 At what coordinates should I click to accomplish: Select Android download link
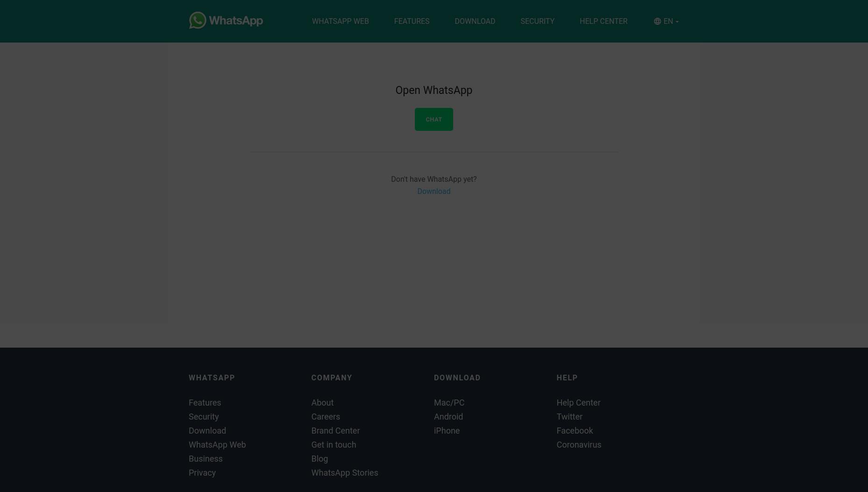[448, 417]
